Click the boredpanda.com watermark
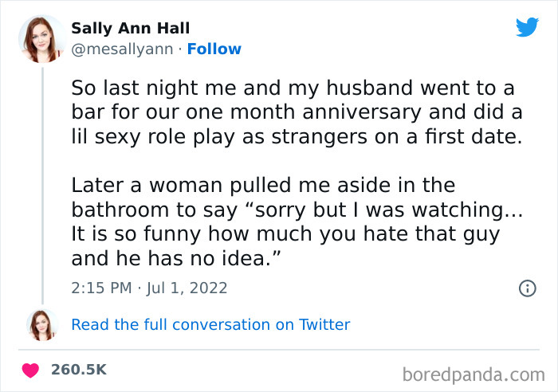 [x=474, y=373]
